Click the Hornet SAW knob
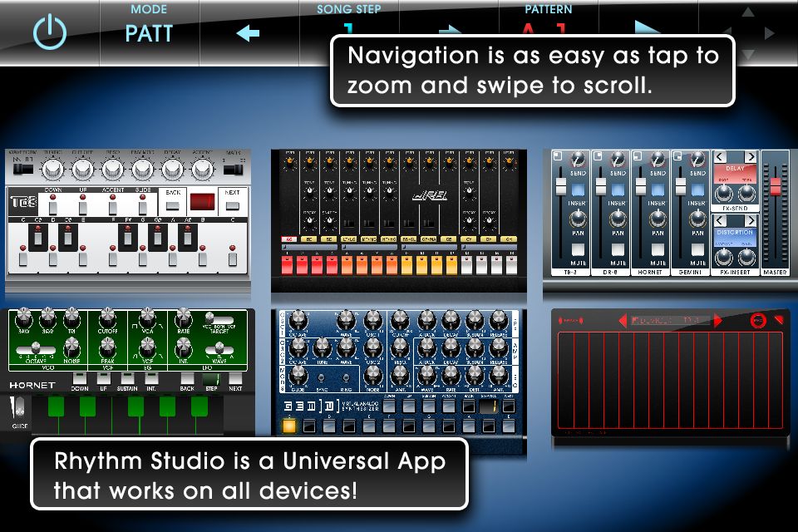Viewport: 798px width, 532px height. (23, 319)
